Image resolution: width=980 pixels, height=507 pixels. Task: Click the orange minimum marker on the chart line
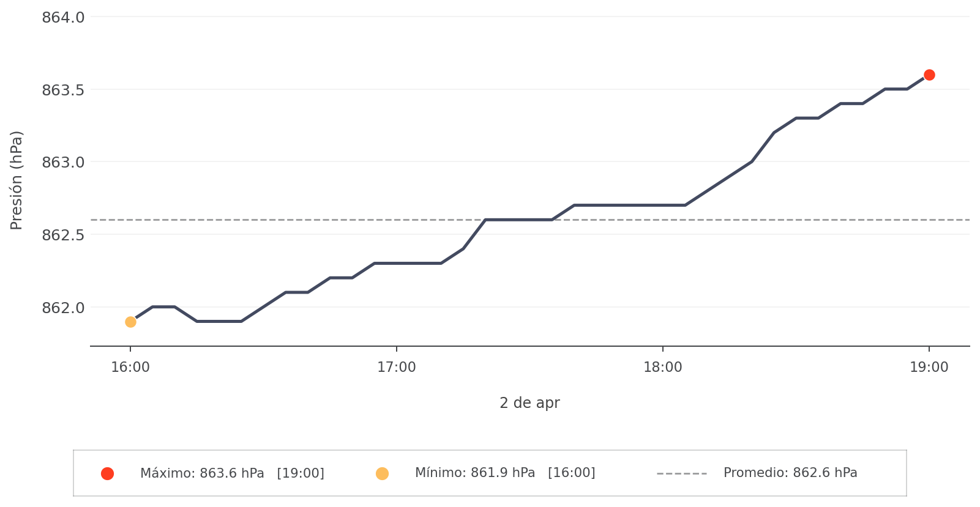130,322
